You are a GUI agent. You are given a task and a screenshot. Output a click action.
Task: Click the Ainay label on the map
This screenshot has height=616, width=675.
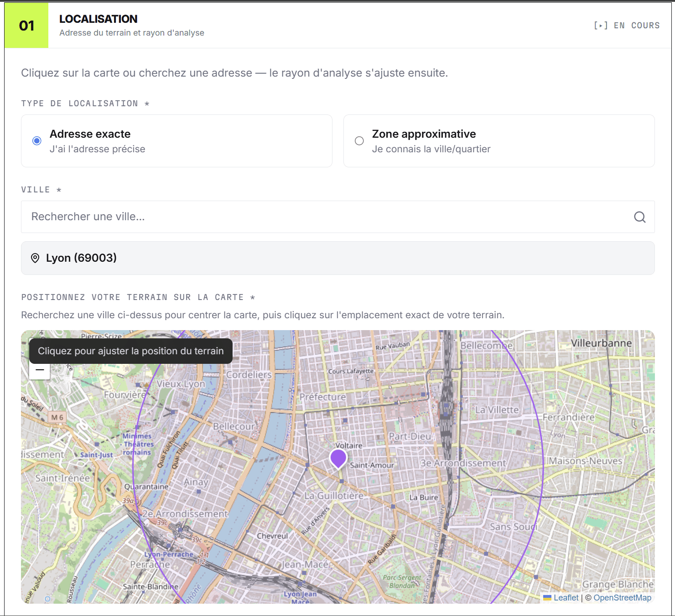point(196,482)
